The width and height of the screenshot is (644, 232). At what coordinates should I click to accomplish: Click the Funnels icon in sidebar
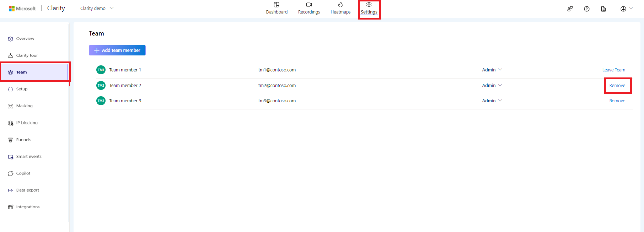click(11, 140)
